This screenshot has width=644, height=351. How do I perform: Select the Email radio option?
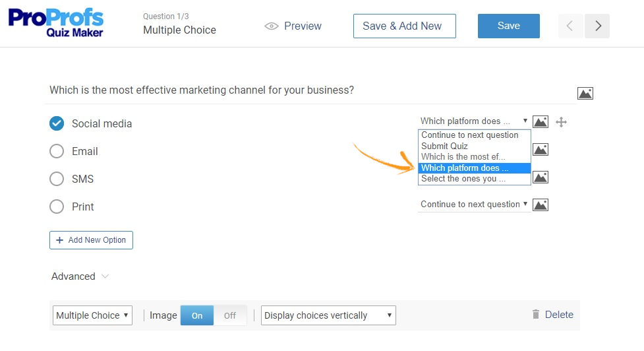coord(57,151)
